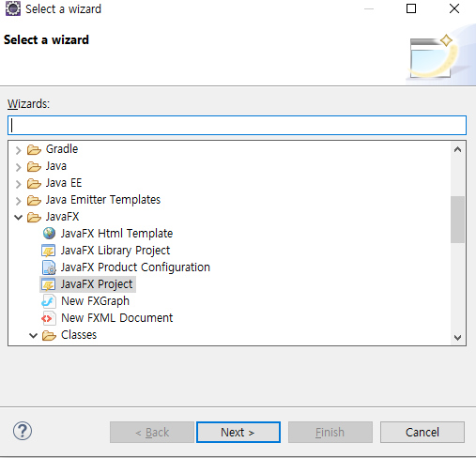Go to the Next wizard page
Image resolution: width=476 pixels, height=458 pixels.
(238, 432)
